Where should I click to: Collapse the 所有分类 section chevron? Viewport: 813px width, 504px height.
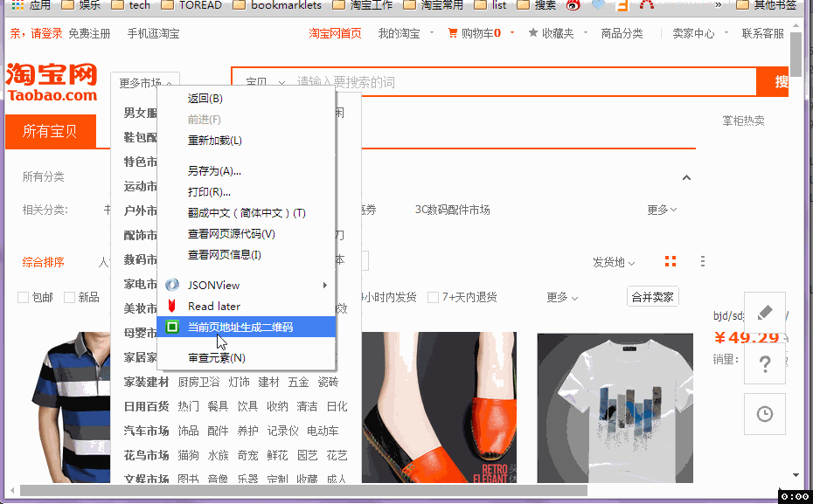point(686,177)
